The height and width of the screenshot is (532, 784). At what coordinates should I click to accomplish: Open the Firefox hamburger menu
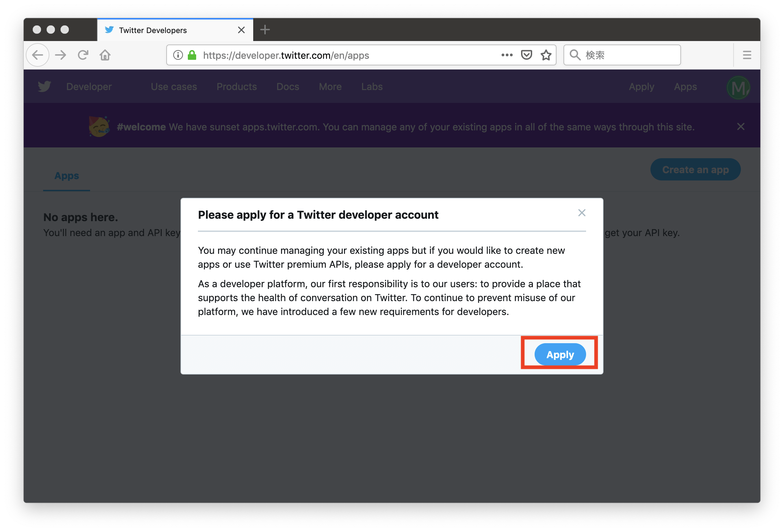pyautogui.click(x=747, y=55)
